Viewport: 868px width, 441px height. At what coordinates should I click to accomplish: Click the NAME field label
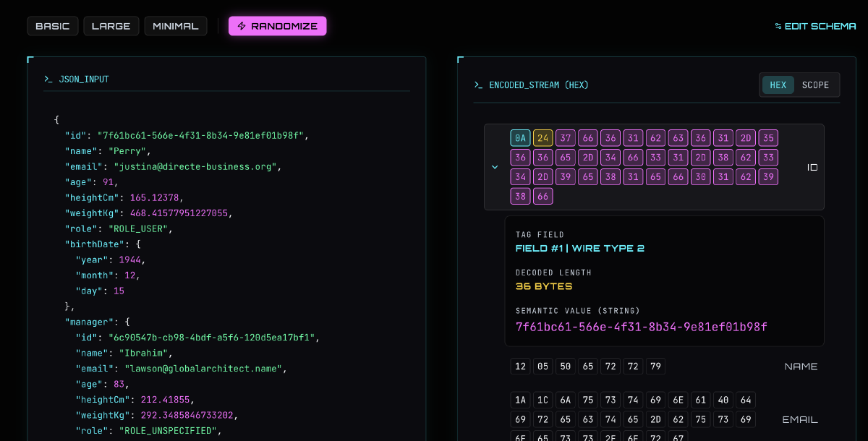tap(801, 367)
